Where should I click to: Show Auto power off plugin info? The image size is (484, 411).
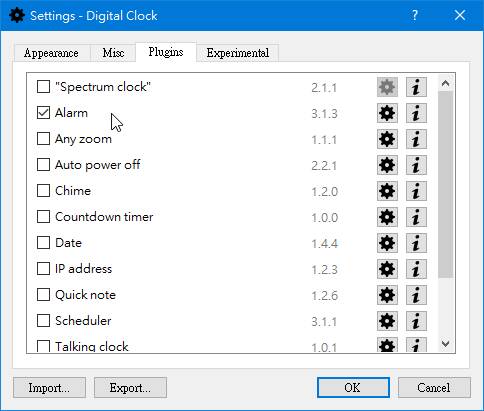pos(416,165)
